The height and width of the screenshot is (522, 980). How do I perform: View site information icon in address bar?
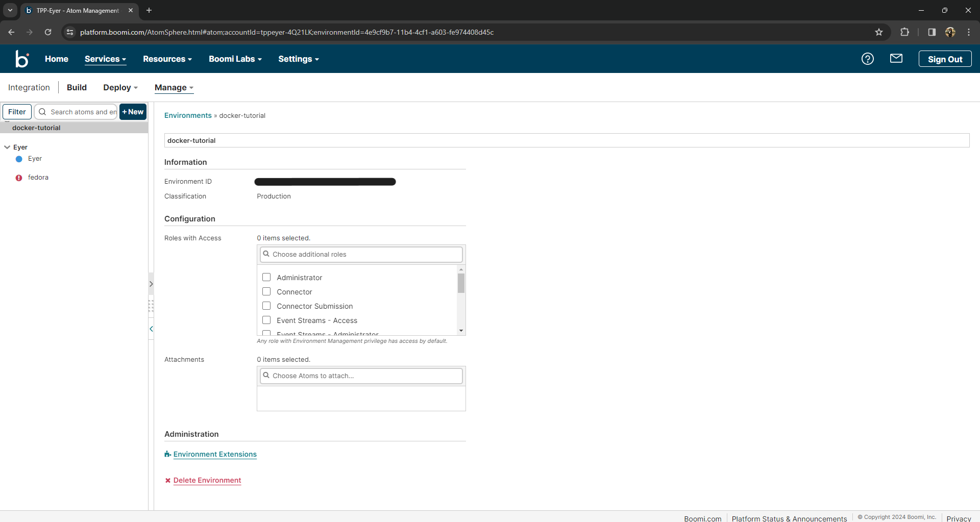pos(70,32)
